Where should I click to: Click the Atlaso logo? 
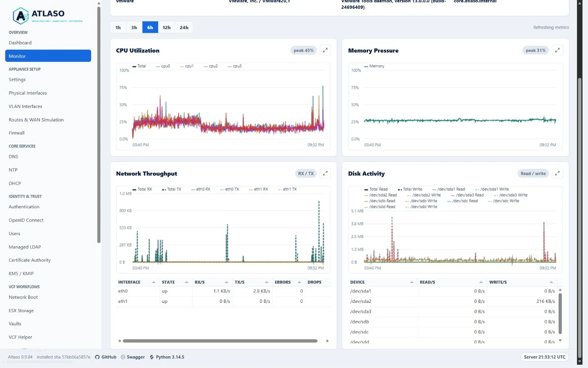point(48,15)
